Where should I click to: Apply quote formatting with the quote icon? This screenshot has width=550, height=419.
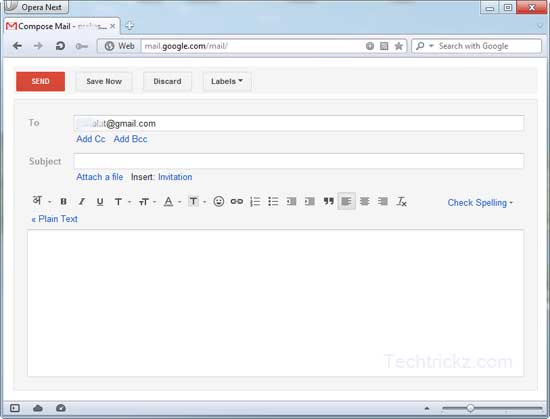pos(329,202)
